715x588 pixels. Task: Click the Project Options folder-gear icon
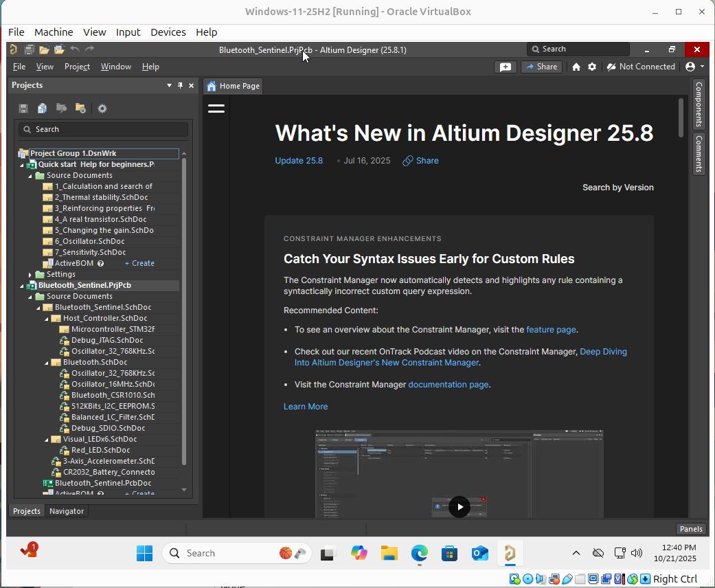80,109
